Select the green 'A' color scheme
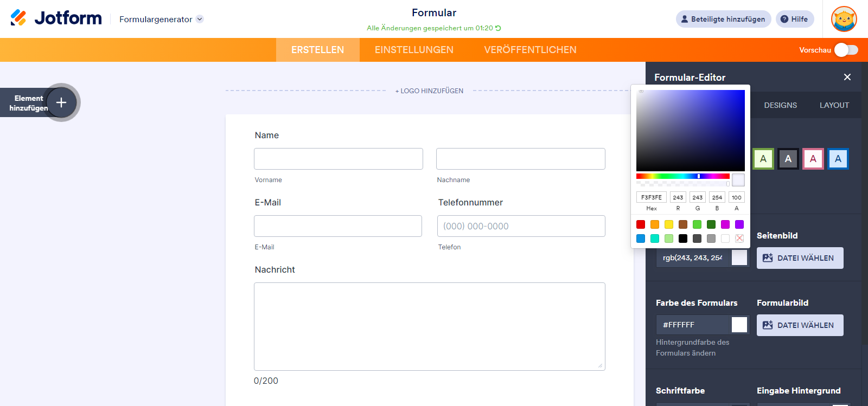 (x=763, y=159)
